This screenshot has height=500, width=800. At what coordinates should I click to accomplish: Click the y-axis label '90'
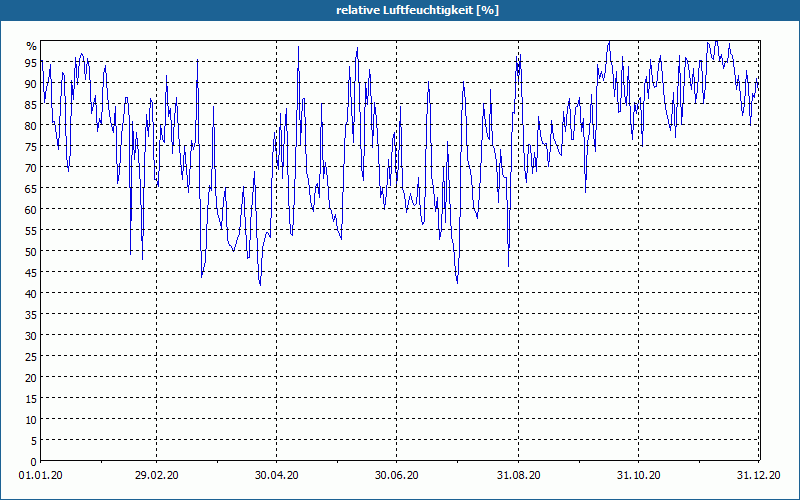click(x=32, y=84)
